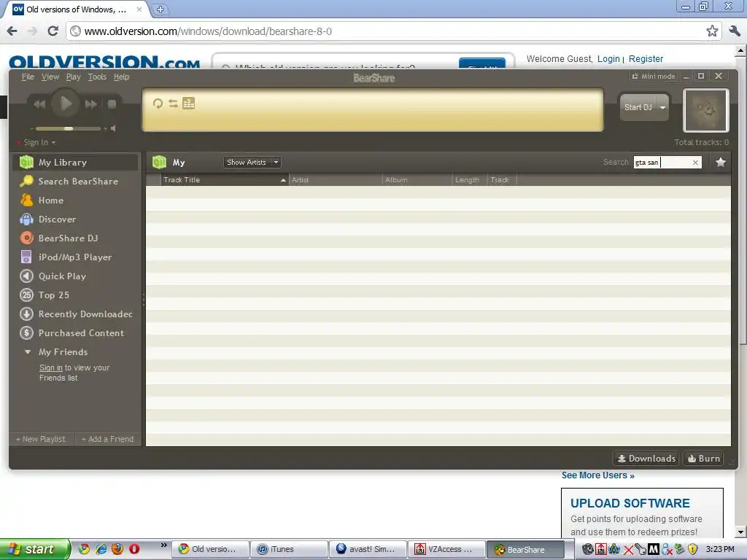The width and height of the screenshot is (747, 560).
Task: Click See More Users link
Action: pos(598,475)
